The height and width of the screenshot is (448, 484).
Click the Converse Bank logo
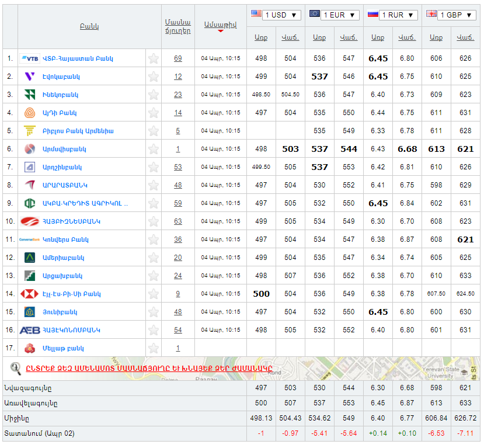click(x=30, y=239)
